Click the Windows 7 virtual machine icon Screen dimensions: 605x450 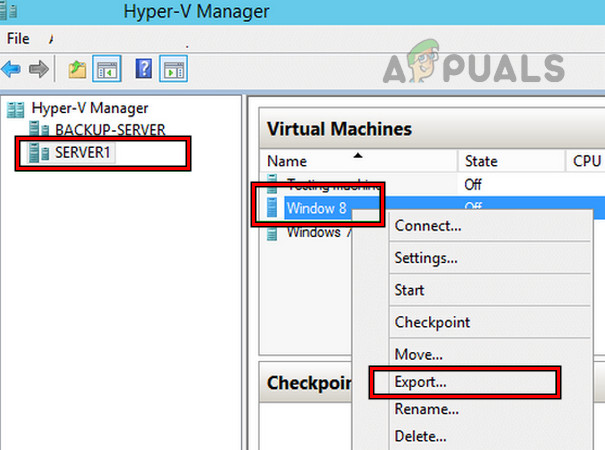click(272, 234)
